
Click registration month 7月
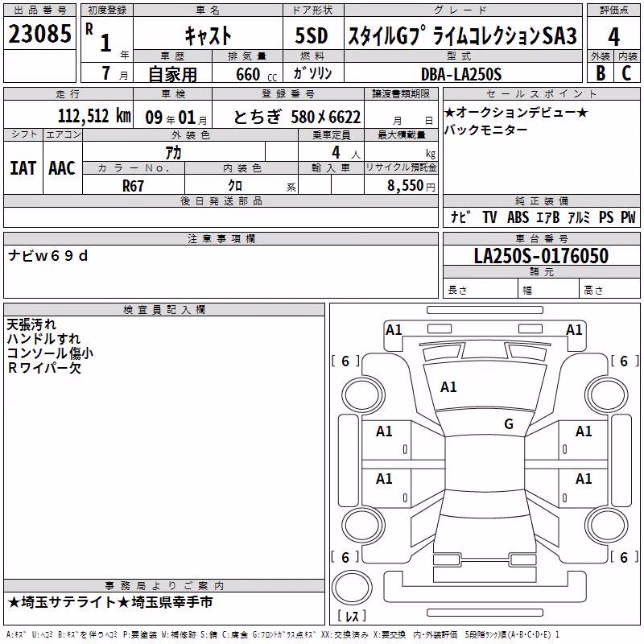pyautogui.click(x=114, y=73)
